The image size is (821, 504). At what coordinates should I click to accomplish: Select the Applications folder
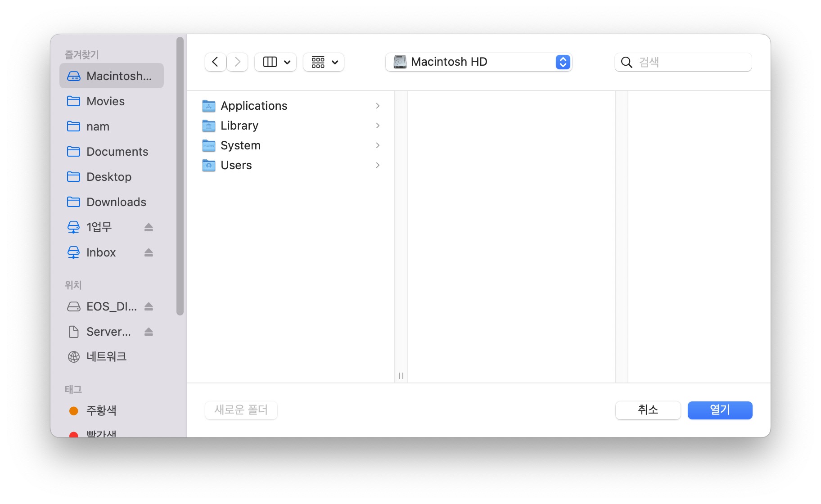point(291,106)
